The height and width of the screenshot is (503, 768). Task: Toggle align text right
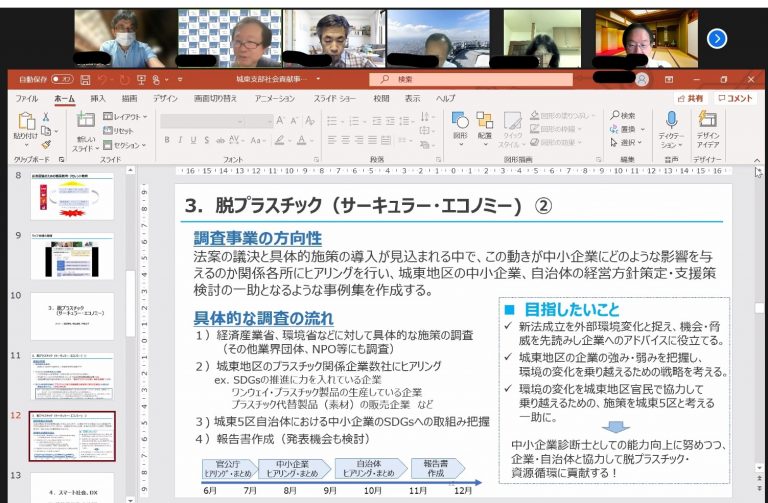point(359,140)
